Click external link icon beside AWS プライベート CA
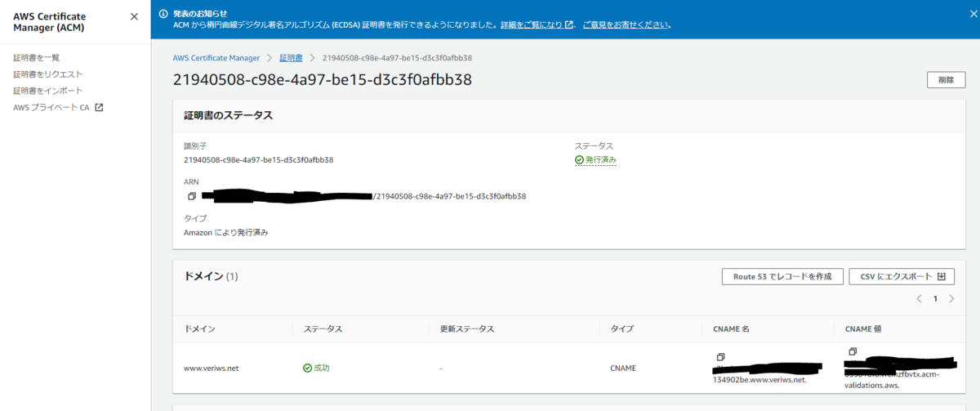 [99, 107]
